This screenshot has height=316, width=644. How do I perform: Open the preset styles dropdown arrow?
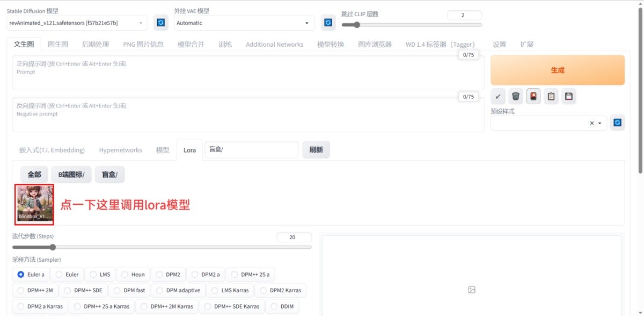600,123
